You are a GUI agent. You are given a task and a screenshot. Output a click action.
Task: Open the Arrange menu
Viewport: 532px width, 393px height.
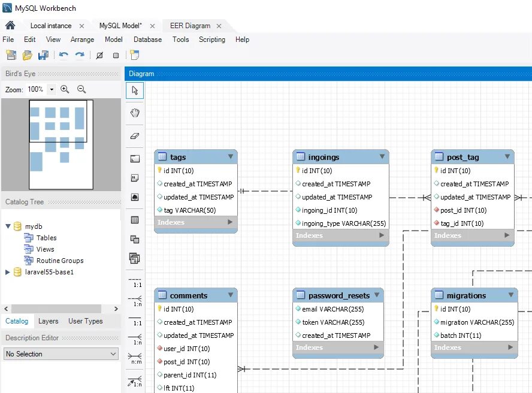(82, 40)
